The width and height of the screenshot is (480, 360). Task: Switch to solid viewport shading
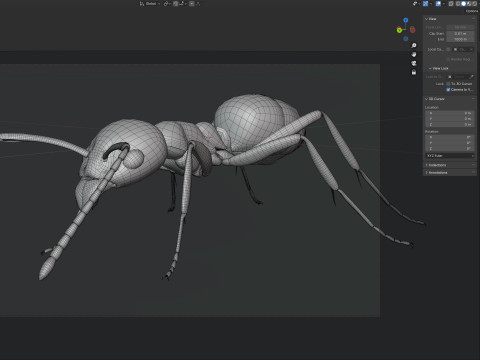pos(463,4)
